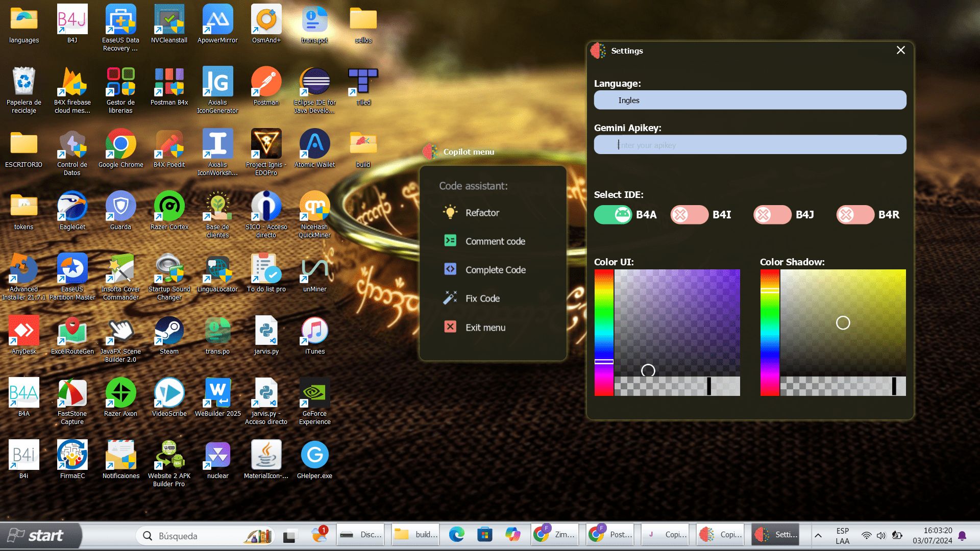Choose Exit menu option
This screenshot has width=980, height=551.
(x=485, y=328)
